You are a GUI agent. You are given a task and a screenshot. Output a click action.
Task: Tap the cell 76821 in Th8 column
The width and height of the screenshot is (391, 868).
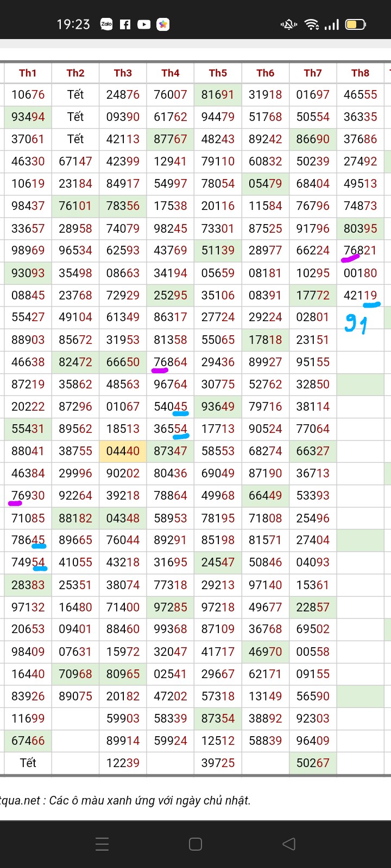pos(360,250)
